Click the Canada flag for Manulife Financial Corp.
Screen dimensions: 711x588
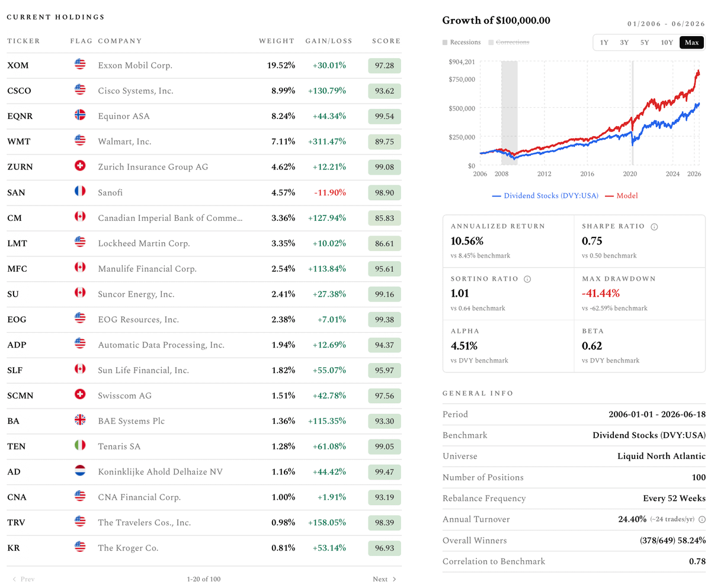point(80,268)
